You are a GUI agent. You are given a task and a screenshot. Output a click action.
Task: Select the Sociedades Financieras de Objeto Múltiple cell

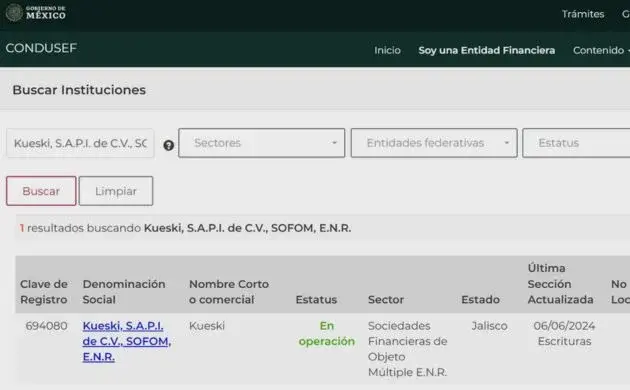[407, 349]
